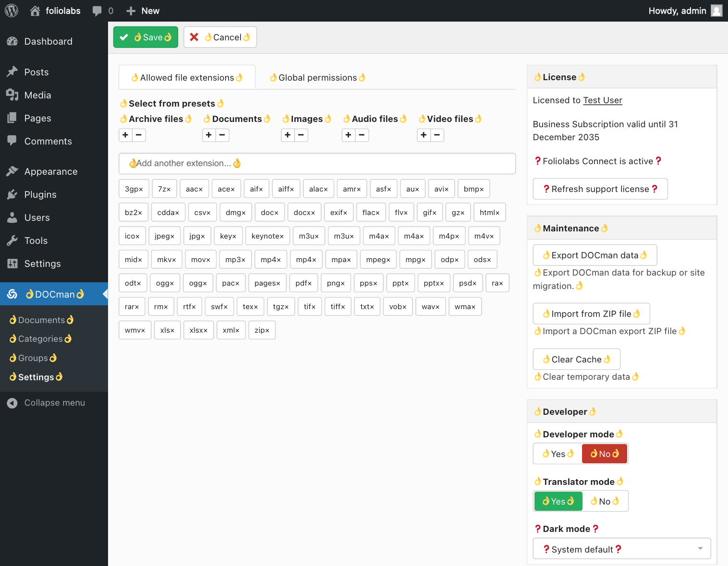Set Developer mode to Yes
This screenshot has height=566, width=728.
[558, 454]
